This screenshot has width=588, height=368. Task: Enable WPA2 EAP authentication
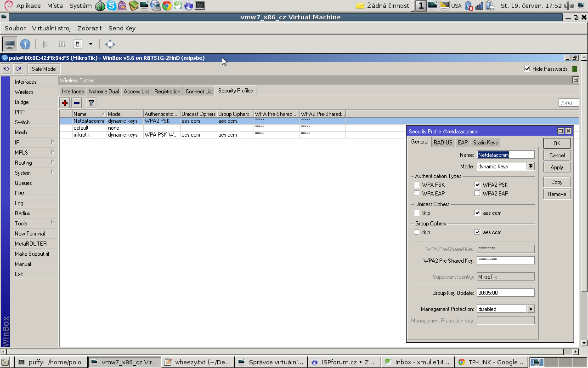tap(477, 194)
